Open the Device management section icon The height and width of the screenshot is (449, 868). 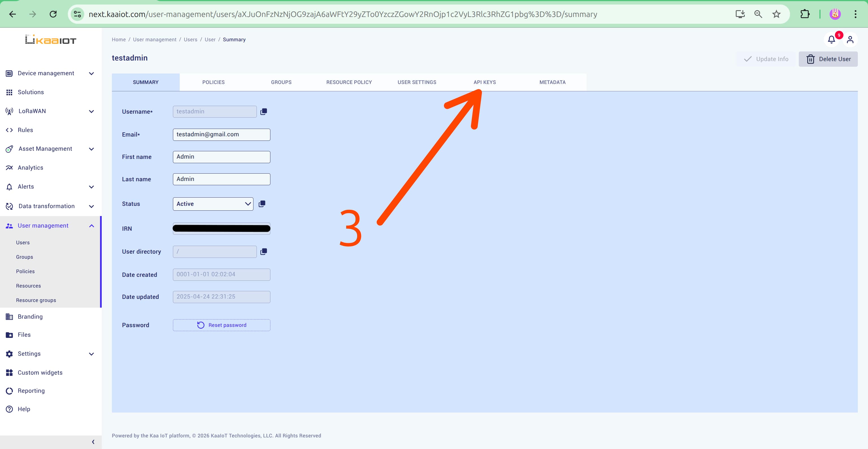9,73
